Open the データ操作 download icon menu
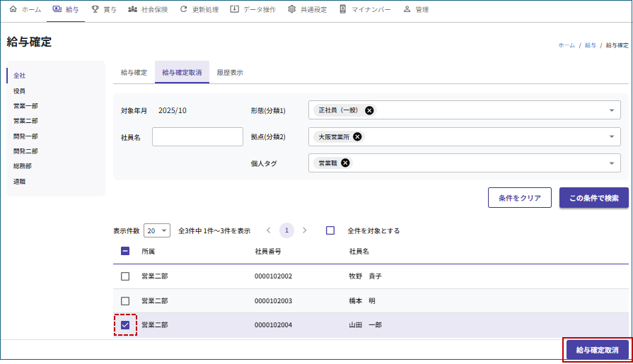 pyautogui.click(x=235, y=10)
